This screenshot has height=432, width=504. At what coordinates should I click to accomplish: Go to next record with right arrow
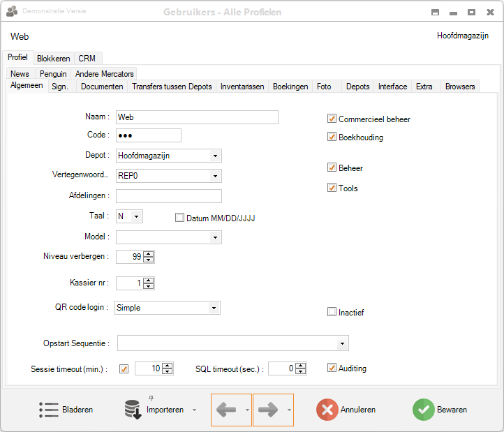268,410
